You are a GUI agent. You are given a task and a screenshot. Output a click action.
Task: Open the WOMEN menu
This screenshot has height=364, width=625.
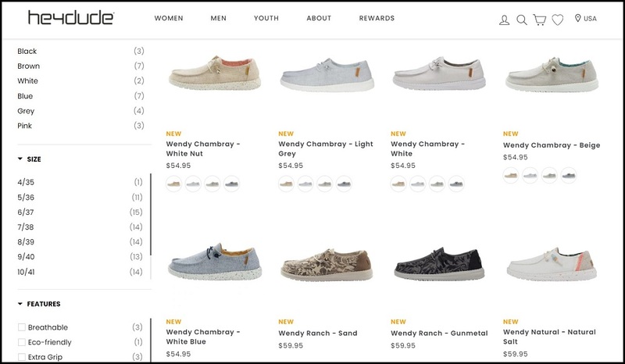click(169, 18)
